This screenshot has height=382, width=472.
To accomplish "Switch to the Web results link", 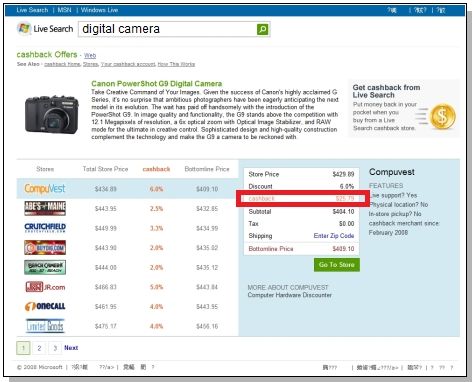I will pyautogui.click(x=90, y=55).
